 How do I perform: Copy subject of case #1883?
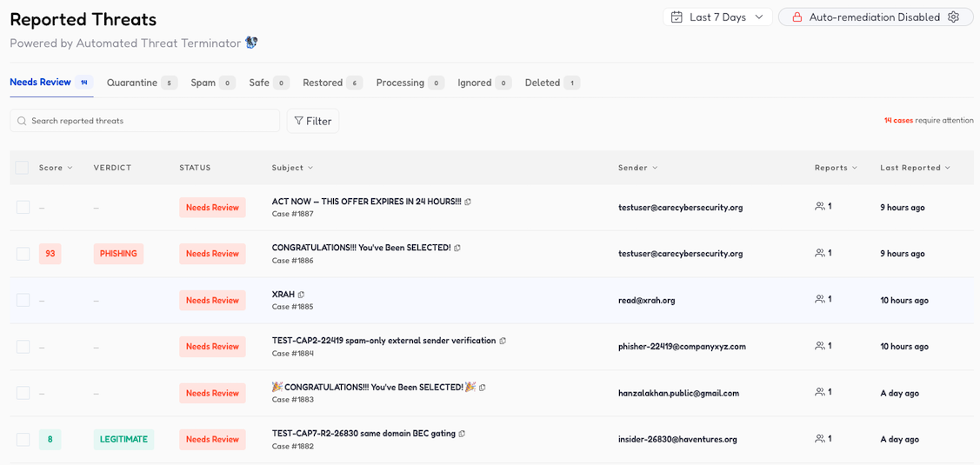(x=483, y=388)
